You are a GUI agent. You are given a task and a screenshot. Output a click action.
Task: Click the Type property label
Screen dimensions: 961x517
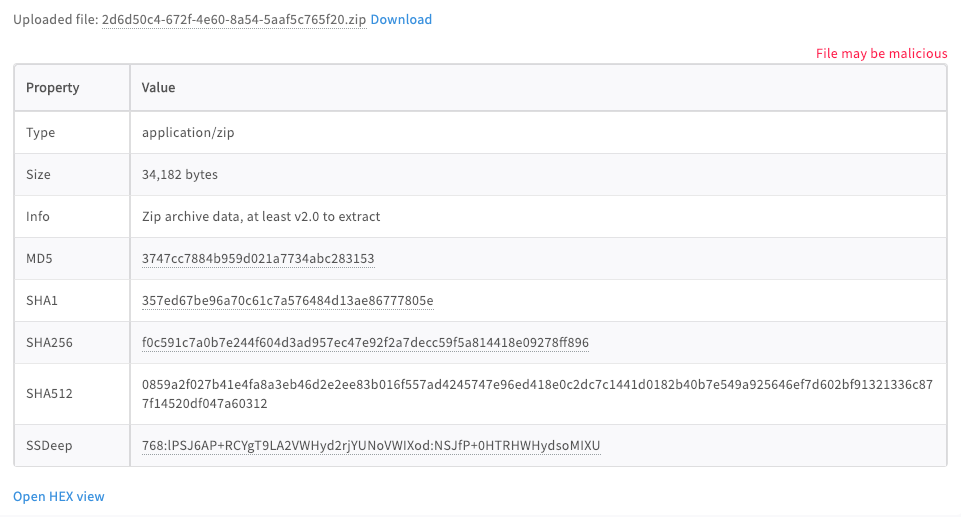[x=41, y=133]
